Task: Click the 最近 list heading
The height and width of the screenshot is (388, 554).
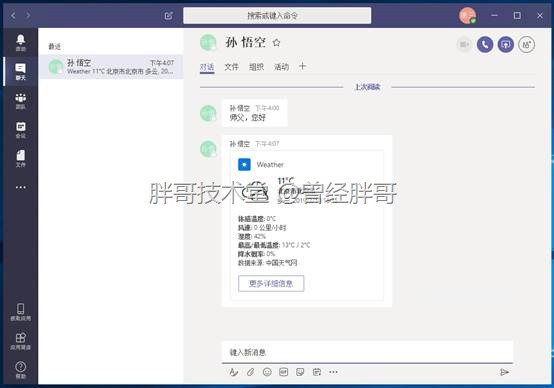Action: point(54,46)
